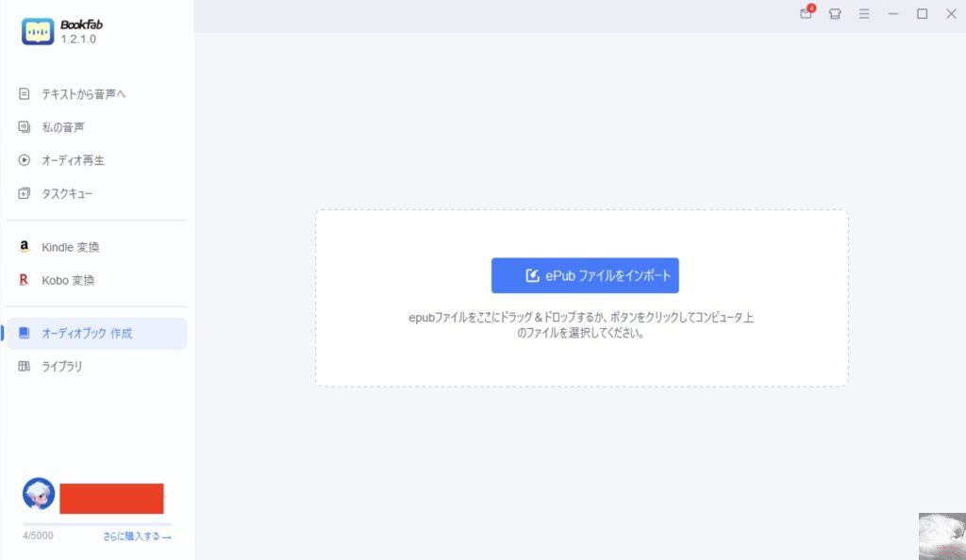Click the BookFab logo icon
This screenshot has height=560, width=966.
pos(38,31)
